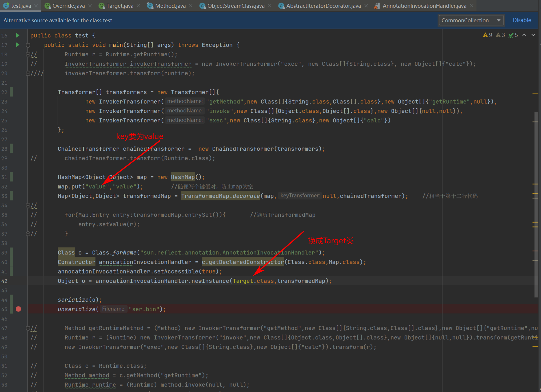Click the "exec" string on line 25

tap(216, 121)
